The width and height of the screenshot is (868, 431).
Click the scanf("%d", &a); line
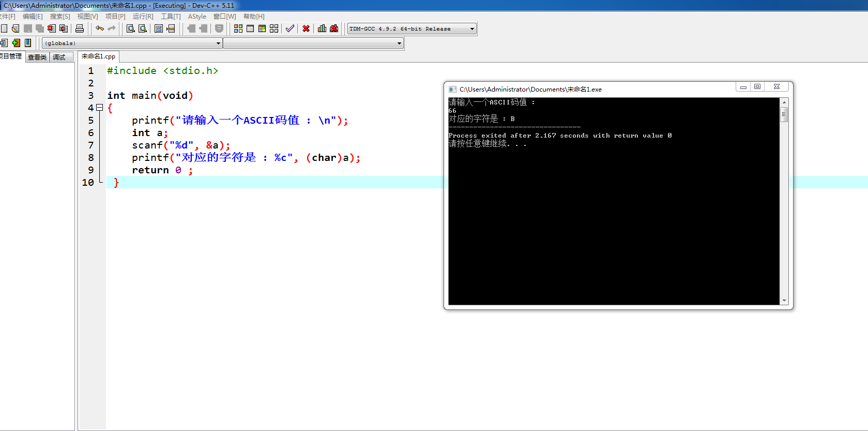181,145
